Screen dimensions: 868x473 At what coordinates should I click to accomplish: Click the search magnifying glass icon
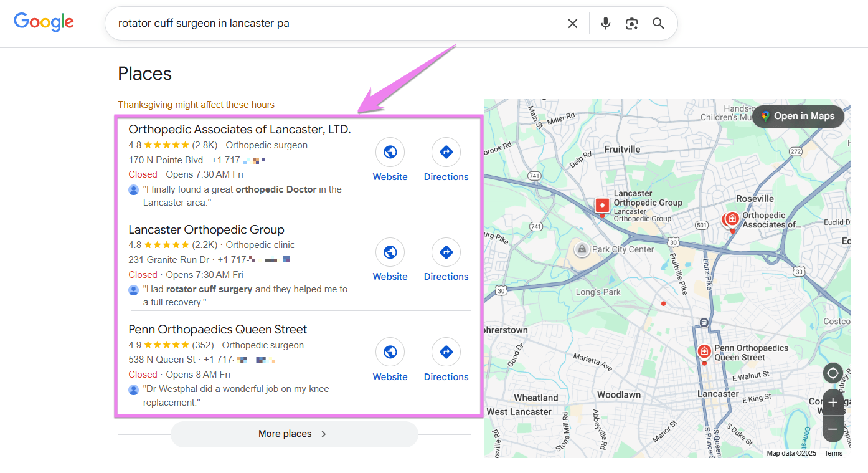point(658,23)
